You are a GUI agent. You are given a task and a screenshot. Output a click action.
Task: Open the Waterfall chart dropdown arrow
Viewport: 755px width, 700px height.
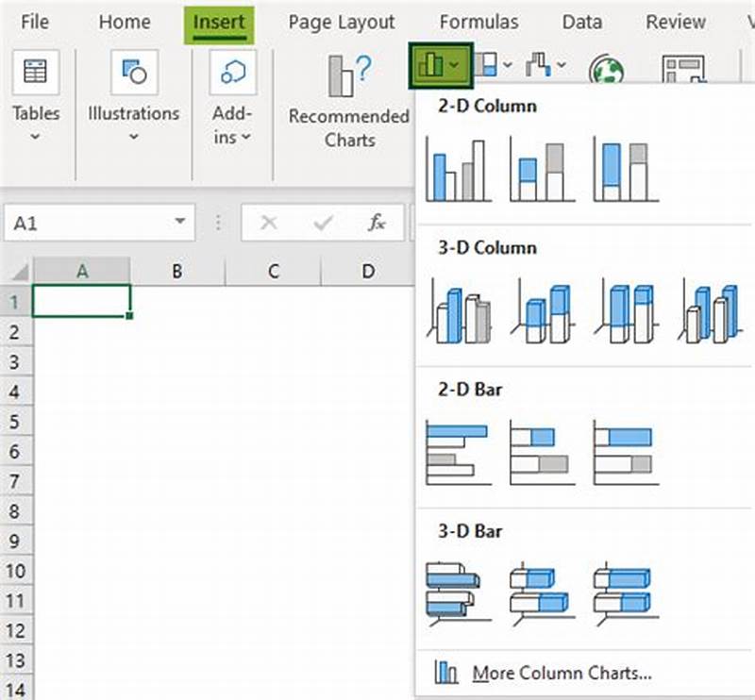click(562, 64)
